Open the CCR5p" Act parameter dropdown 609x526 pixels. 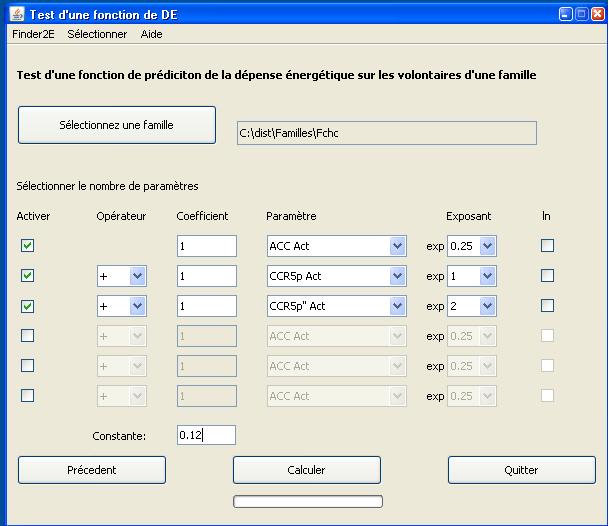[397, 306]
